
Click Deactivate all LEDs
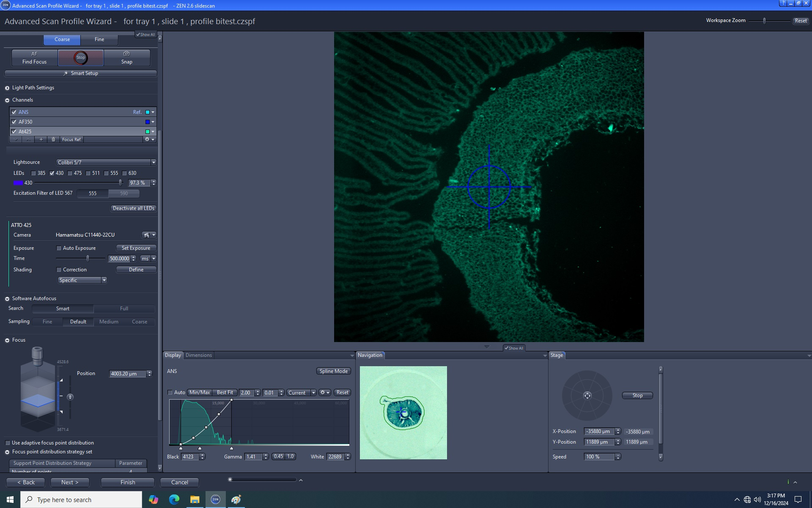tap(134, 208)
